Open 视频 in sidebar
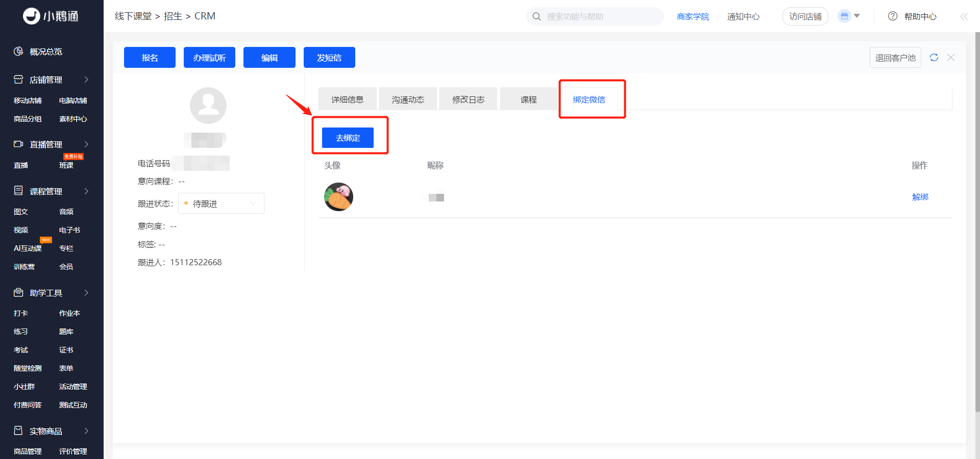The image size is (980, 459). (x=21, y=230)
